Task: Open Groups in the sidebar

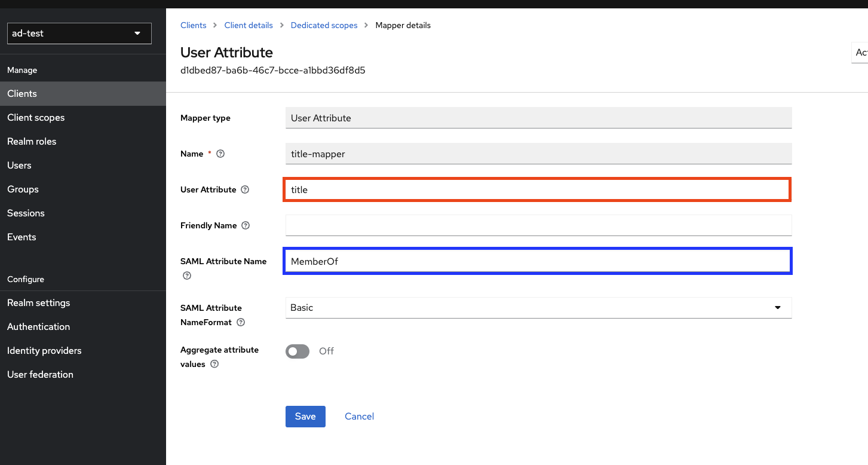Action: point(83,189)
